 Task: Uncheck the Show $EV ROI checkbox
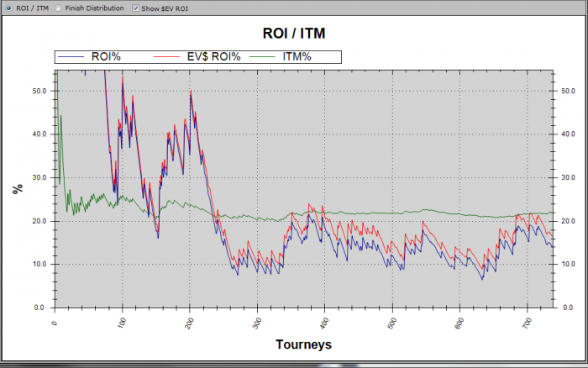pos(136,8)
